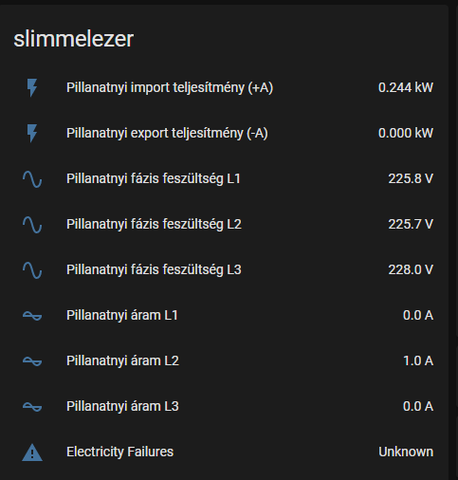Click the sine wave icon for feszültség L1
The image size is (458, 480).
[x=32, y=179]
